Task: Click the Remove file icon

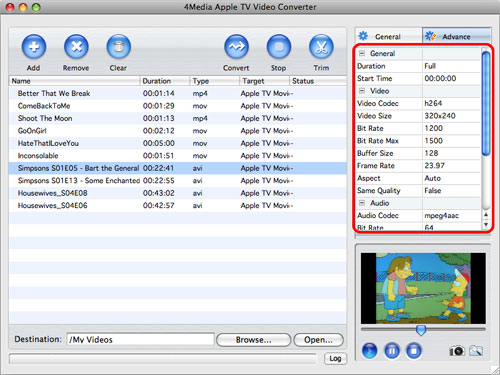Action: pos(76,47)
